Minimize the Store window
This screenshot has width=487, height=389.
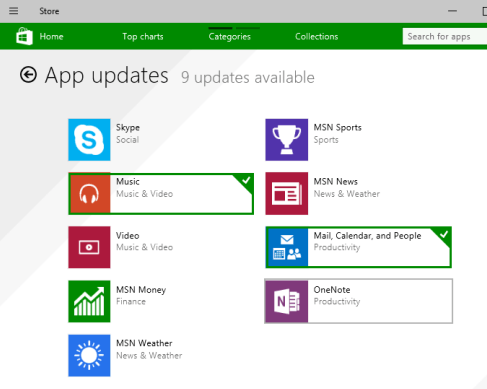click(x=452, y=11)
